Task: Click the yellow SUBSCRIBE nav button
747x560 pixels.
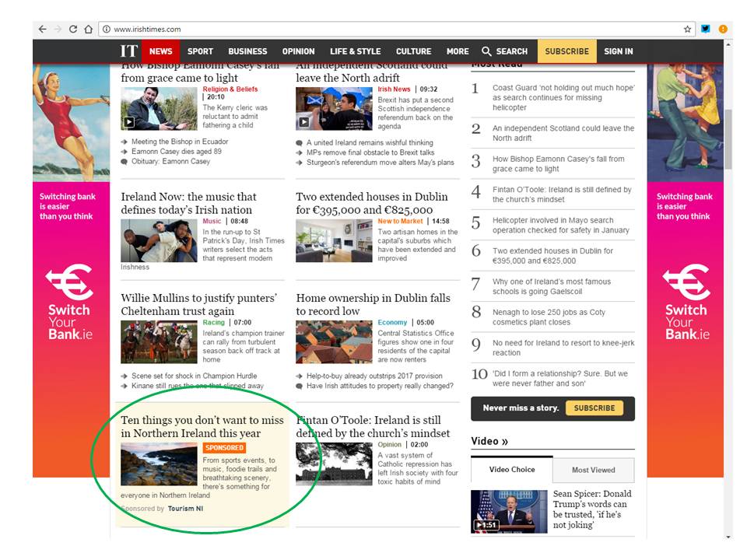Action: click(567, 51)
